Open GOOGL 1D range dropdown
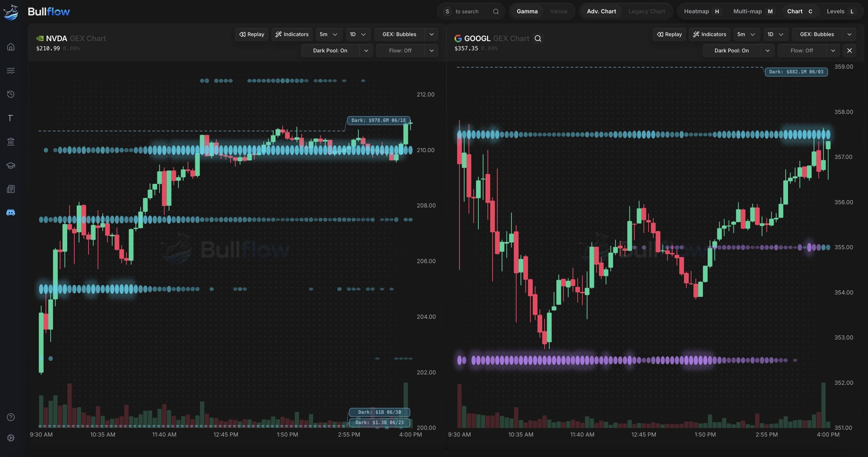Screen dimensions: 868x457 pyautogui.click(x=776, y=34)
